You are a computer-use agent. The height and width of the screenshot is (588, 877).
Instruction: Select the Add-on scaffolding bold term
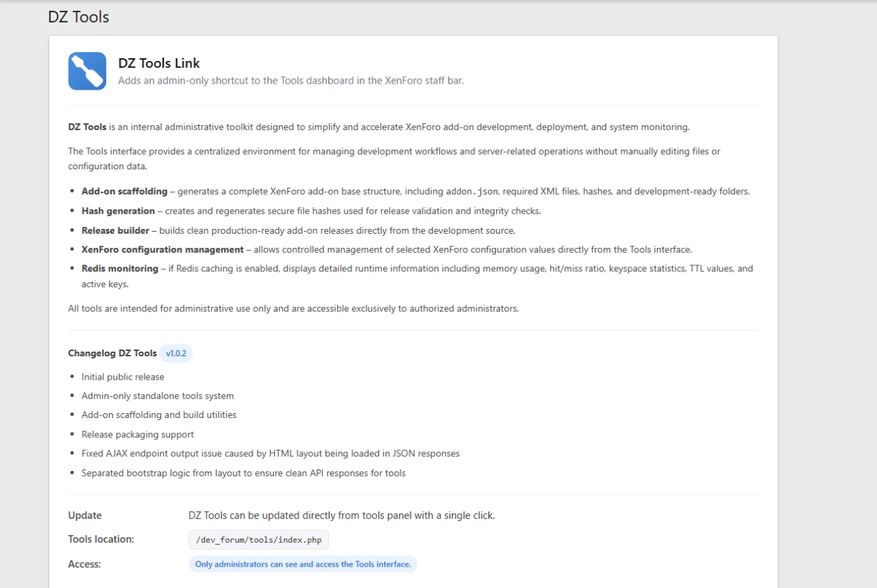pyautogui.click(x=124, y=192)
